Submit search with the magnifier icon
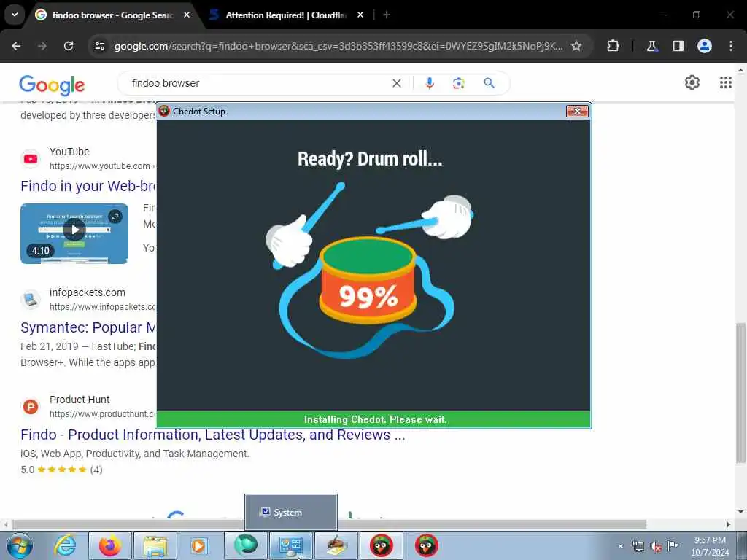 489,83
